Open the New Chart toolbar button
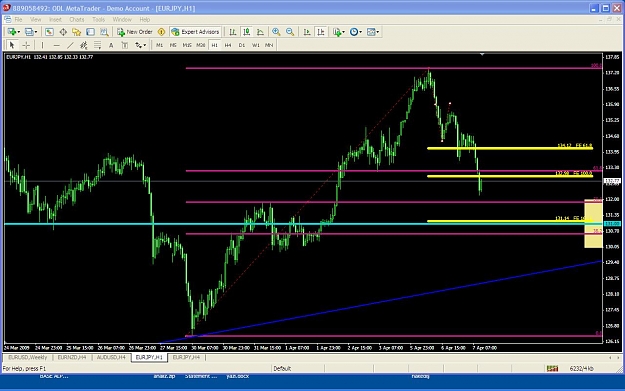 (x=14, y=32)
